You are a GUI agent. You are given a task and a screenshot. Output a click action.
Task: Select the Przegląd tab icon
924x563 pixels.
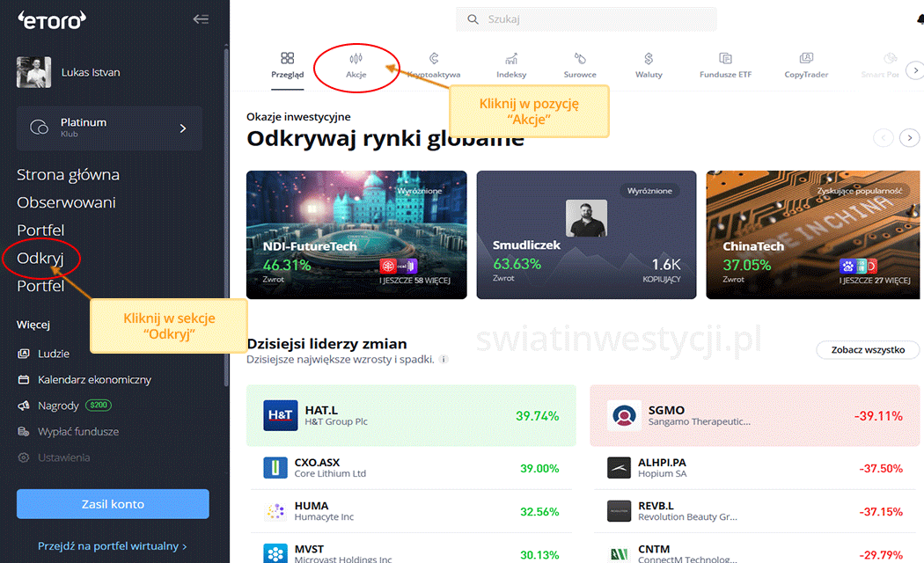[x=288, y=58]
